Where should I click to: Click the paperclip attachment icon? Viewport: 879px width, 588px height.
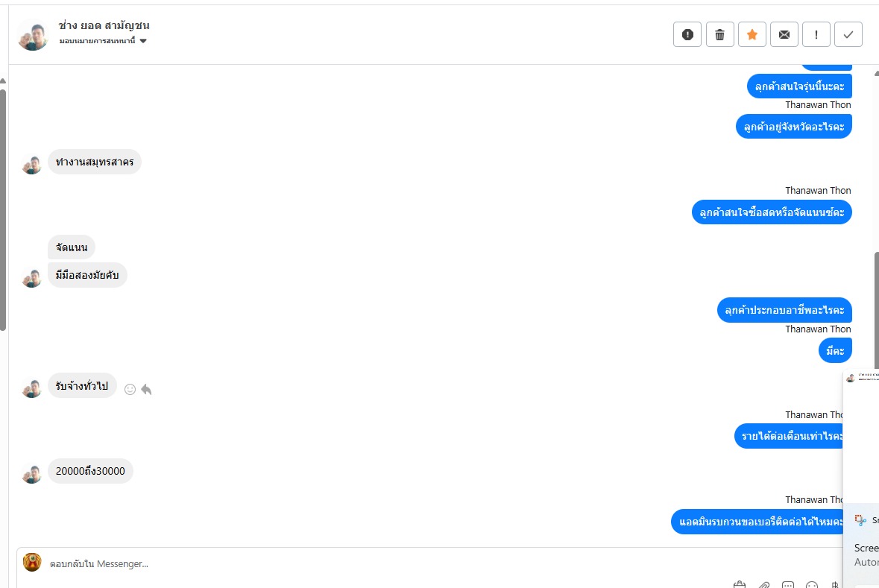pos(764,585)
